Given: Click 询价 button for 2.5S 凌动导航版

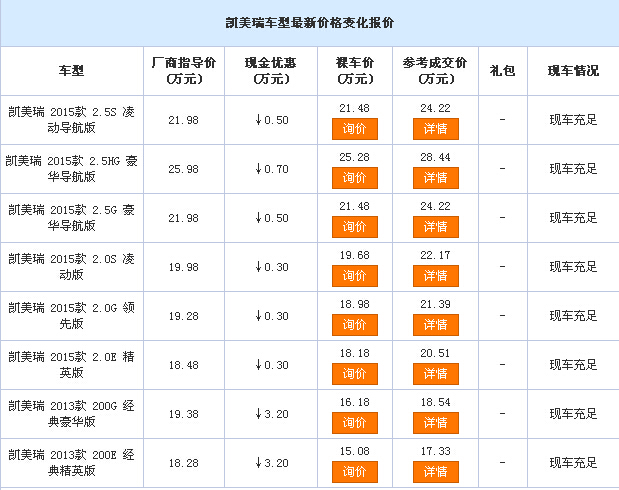Looking at the screenshot, I should click(x=355, y=129).
